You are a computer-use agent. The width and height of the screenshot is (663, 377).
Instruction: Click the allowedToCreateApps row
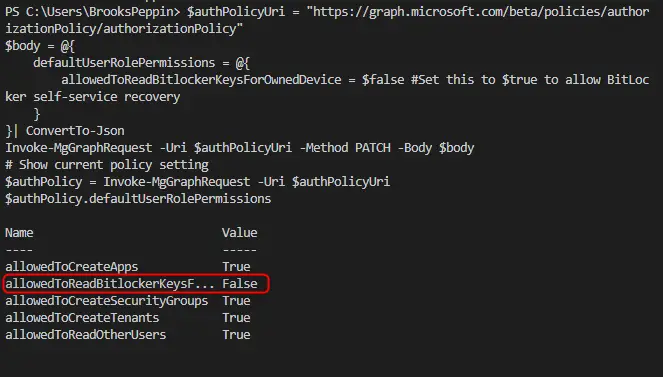pos(128,267)
